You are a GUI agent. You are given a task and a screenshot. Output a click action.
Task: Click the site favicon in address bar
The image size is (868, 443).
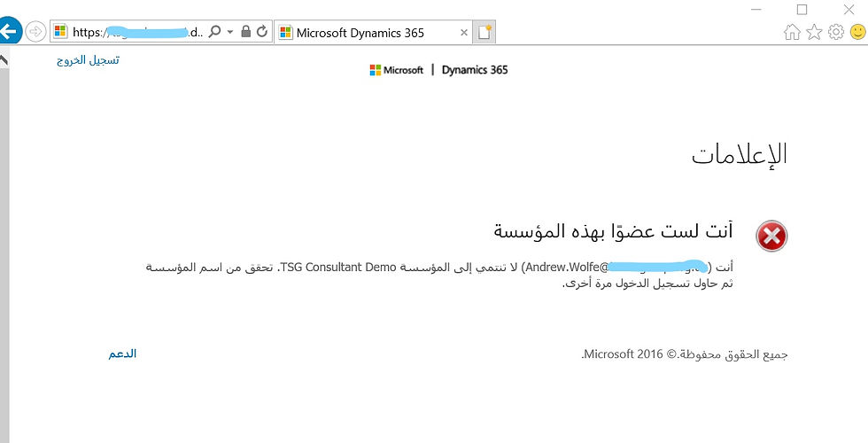pos(60,32)
